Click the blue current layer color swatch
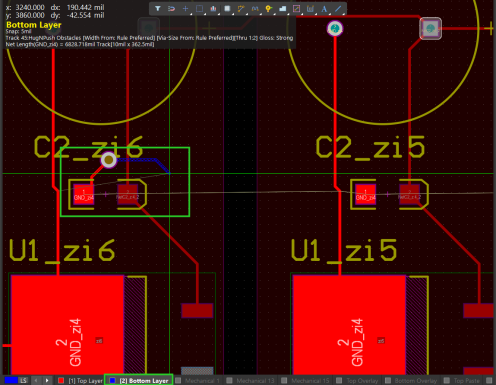The image size is (496, 385). tap(11, 380)
